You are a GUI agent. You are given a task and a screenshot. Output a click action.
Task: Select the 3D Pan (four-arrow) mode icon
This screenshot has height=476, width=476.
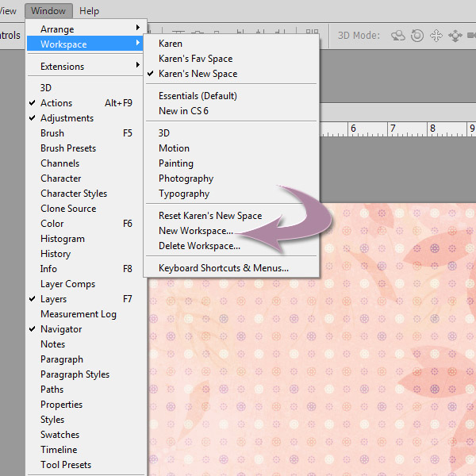point(436,36)
